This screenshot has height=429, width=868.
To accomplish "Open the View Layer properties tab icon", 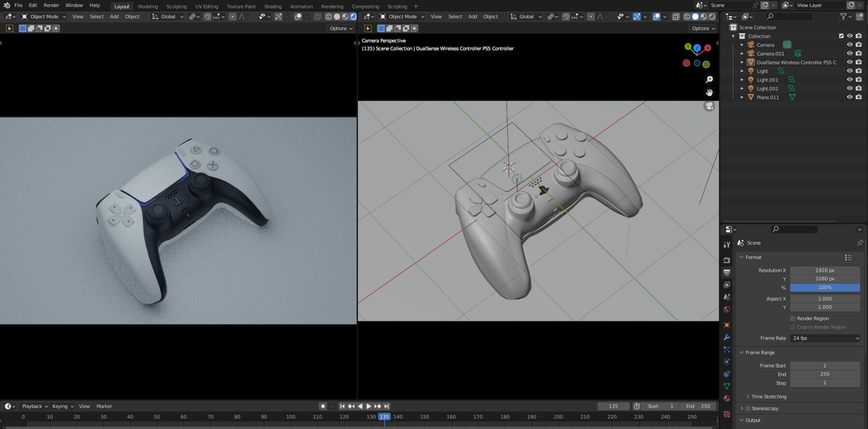I will (x=727, y=284).
